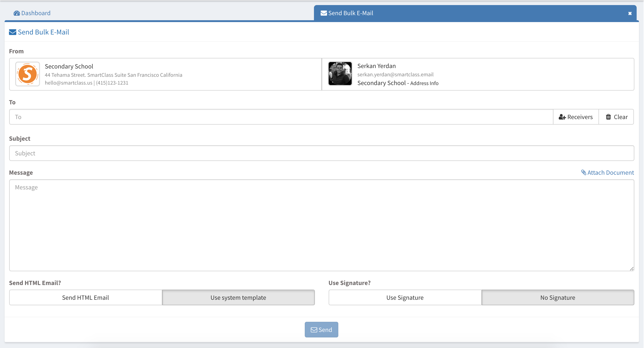644x348 pixels.
Task: Click the trash icon on Clear
Action: point(608,117)
